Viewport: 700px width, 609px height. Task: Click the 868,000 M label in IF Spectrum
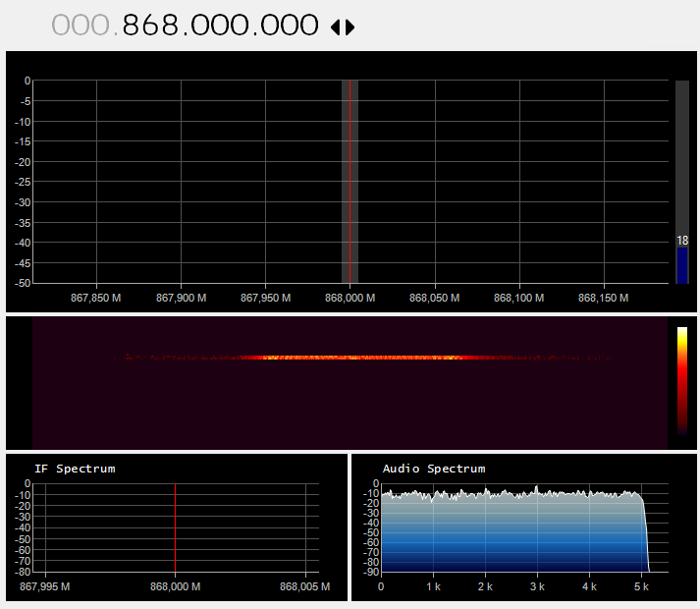click(175, 586)
